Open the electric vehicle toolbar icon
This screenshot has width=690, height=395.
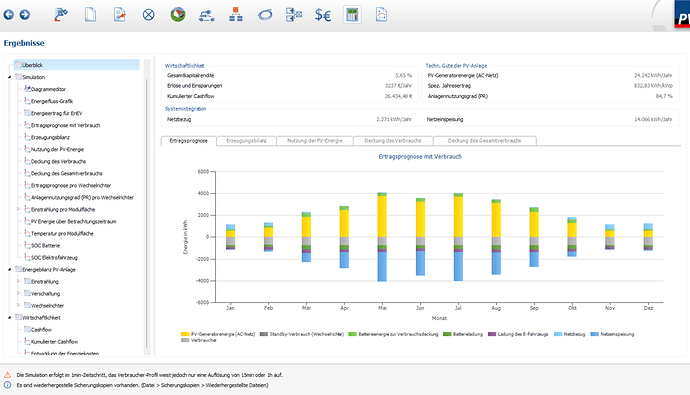pos(206,15)
